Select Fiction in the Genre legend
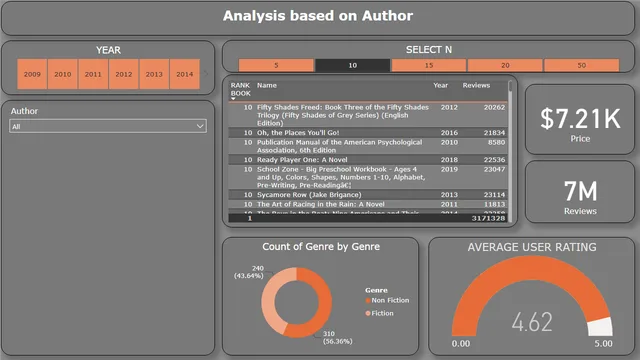This screenshot has height=360, width=640. pyautogui.click(x=380, y=313)
